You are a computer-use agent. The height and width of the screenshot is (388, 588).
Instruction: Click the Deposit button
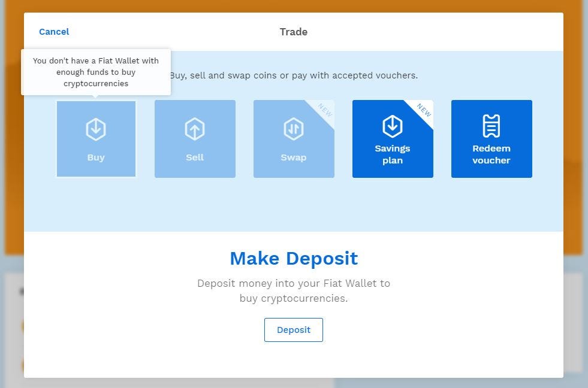click(294, 330)
